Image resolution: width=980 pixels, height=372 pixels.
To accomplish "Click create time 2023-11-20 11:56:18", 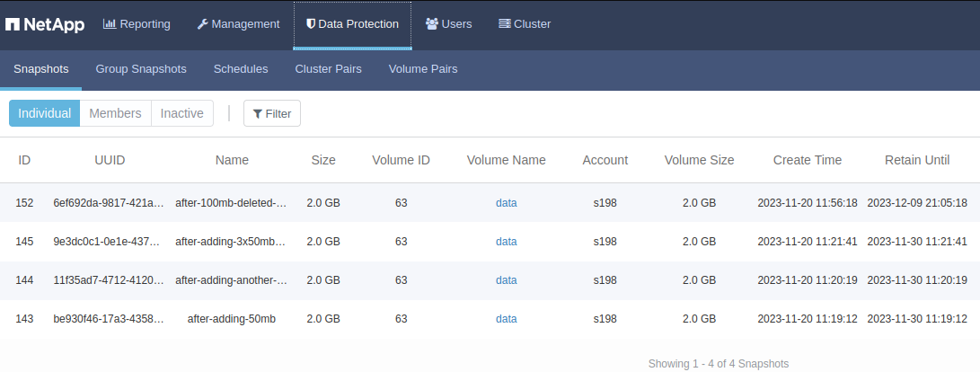I will (808, 203).
